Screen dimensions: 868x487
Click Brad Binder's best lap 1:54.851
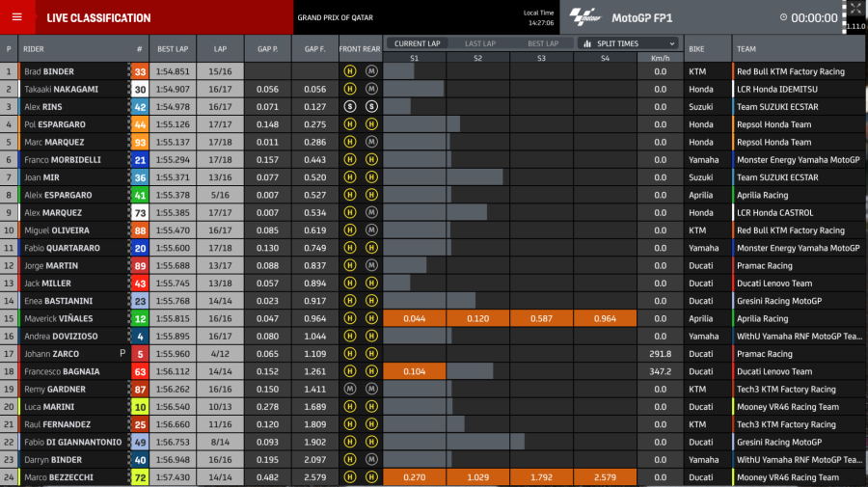point(173,71)
